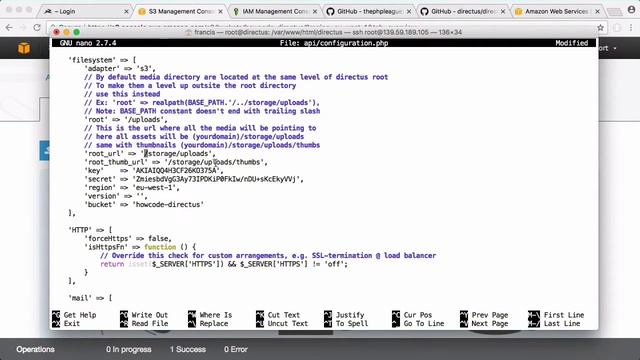Click '0 In progress' in S3 status bar
Image resolution: width=640 pixels, height=360 pixels.
tap(129, 349)
